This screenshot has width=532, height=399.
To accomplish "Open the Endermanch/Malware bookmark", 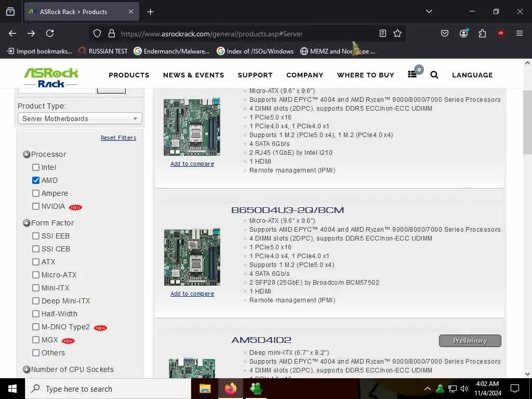I will pyautogui.click(x=171, y=51).
